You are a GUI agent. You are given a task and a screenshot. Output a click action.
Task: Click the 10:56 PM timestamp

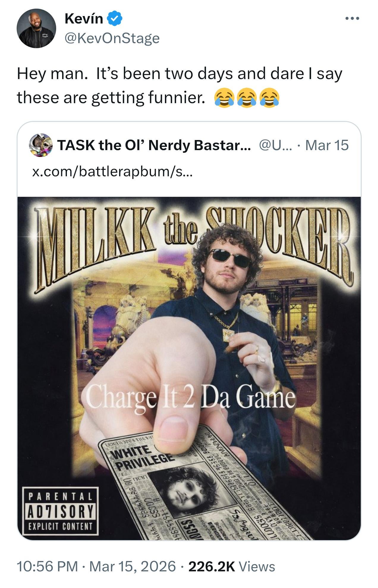48,566
